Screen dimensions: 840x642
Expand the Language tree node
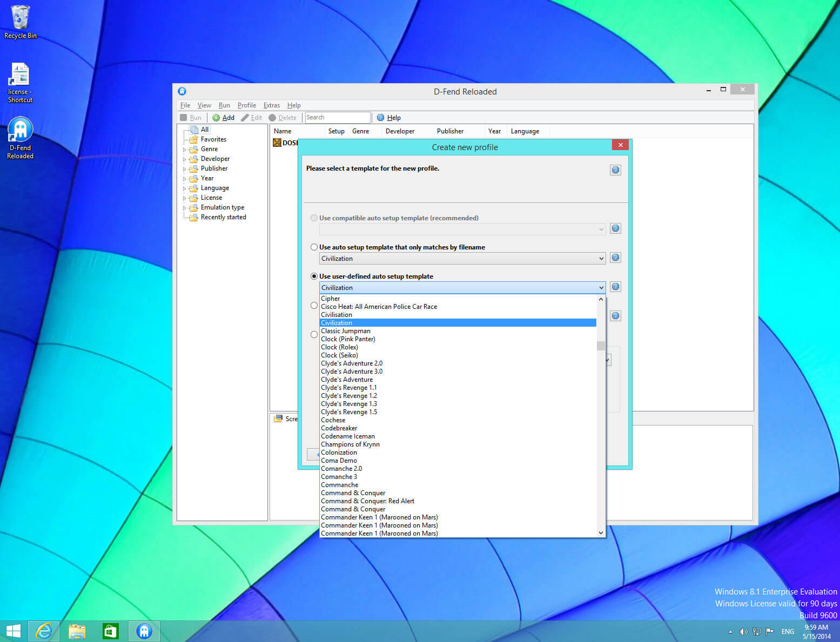pyautogui.click(x=184, y=188)
